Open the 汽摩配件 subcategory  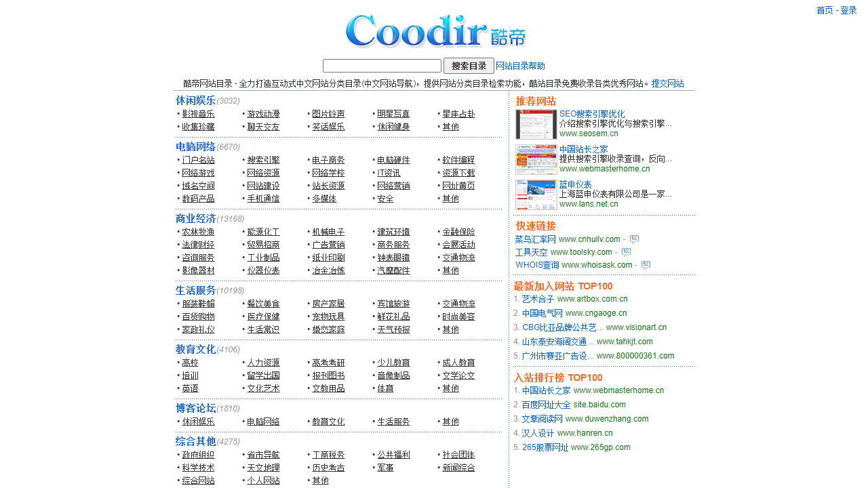393,270
